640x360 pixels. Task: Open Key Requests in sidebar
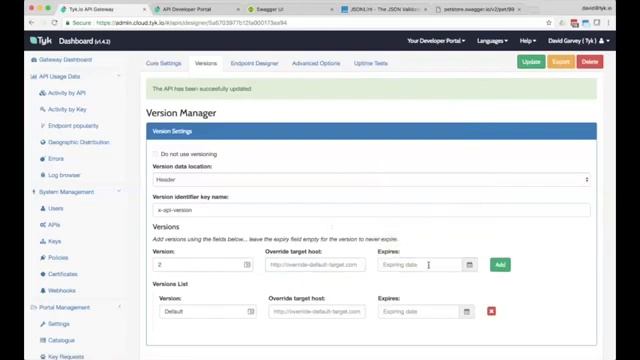click(x=62, y=356)
